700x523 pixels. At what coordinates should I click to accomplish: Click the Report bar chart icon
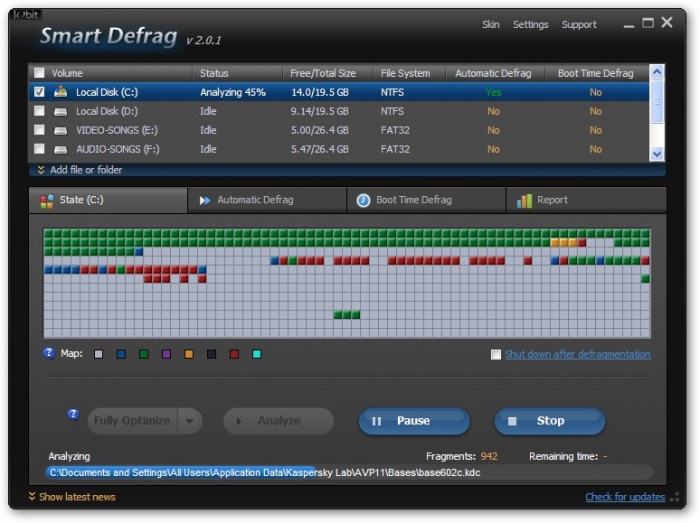[x=524, y=201]
